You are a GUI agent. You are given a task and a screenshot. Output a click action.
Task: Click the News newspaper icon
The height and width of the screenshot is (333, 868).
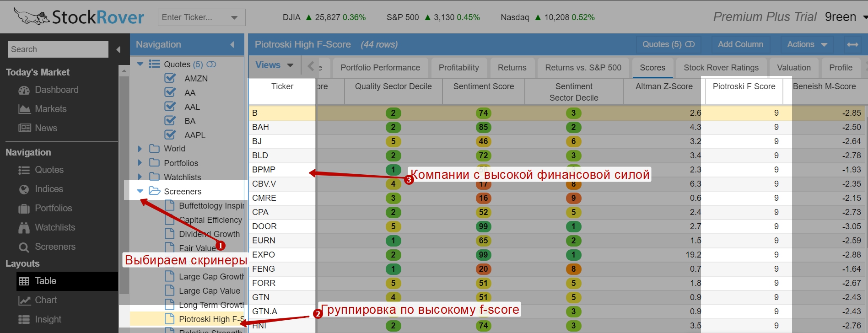[24, 129]
